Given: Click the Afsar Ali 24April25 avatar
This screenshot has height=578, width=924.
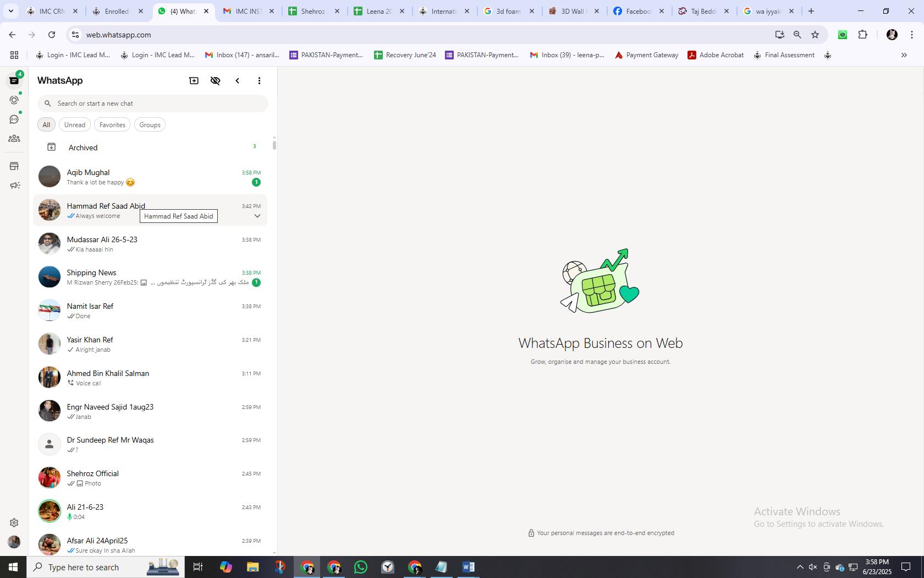Looking at the screenshot, I should pos(49,544).
